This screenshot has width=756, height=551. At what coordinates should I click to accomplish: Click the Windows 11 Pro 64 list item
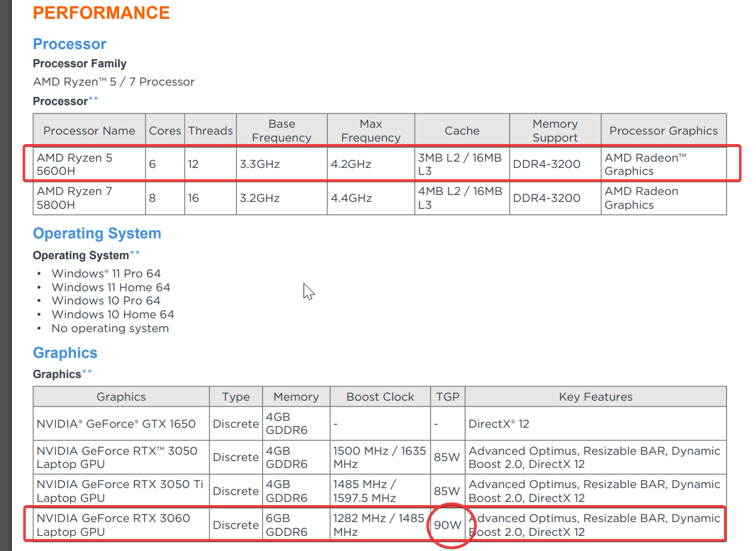106,274
